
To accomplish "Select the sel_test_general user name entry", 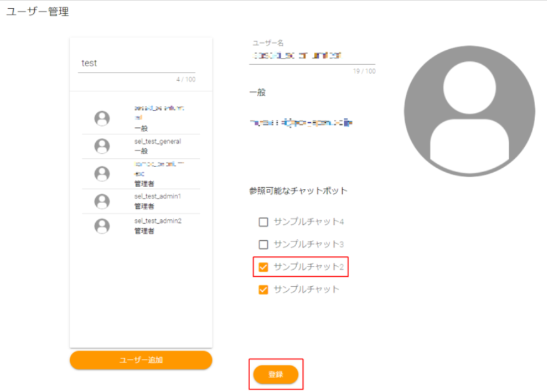I will 158,142.
